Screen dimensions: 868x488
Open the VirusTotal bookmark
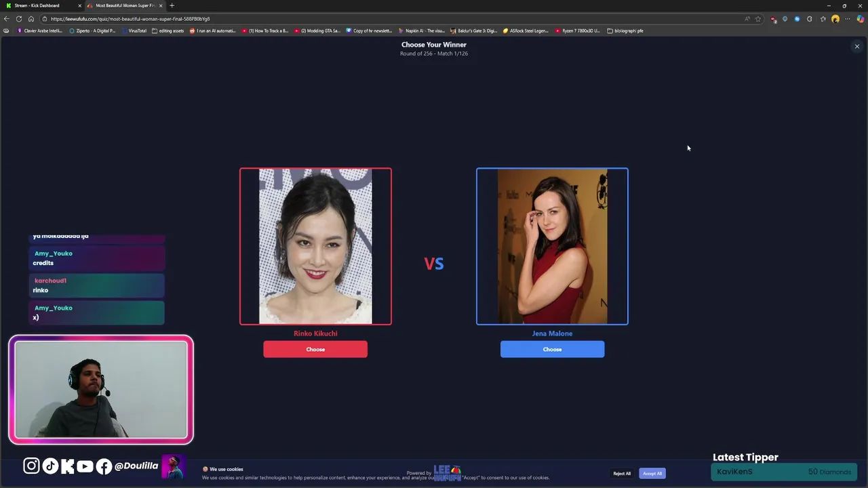(134, 30)
